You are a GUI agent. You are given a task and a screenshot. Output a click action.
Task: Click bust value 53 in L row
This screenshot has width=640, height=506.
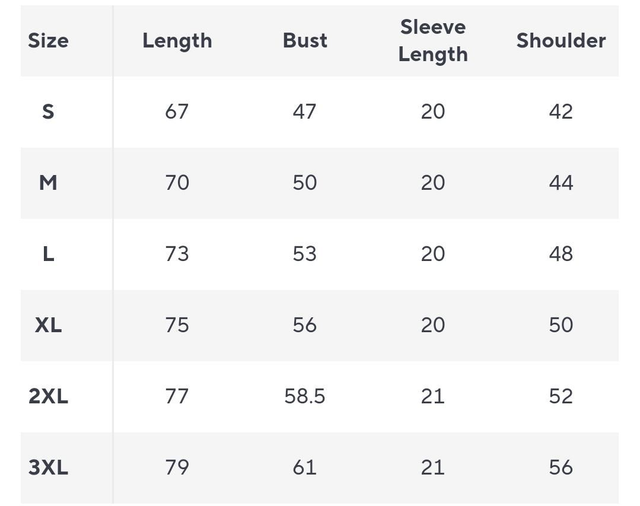pos(305,254)
